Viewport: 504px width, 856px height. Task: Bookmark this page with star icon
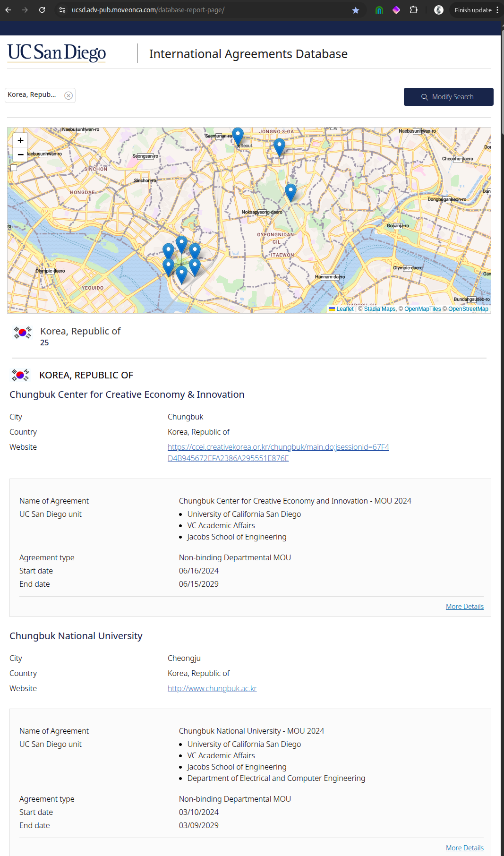pos(356,10)
